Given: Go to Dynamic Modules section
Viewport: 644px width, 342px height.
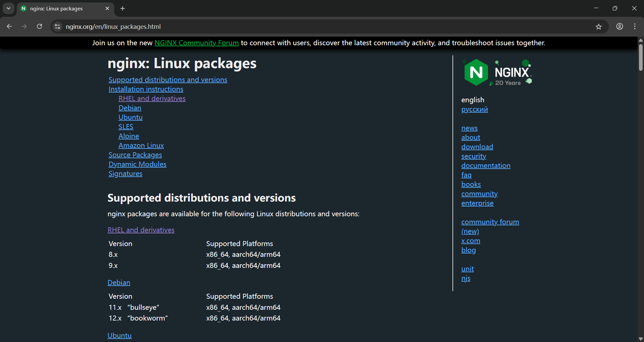Looking at the screenshot, I should (138, 164).
